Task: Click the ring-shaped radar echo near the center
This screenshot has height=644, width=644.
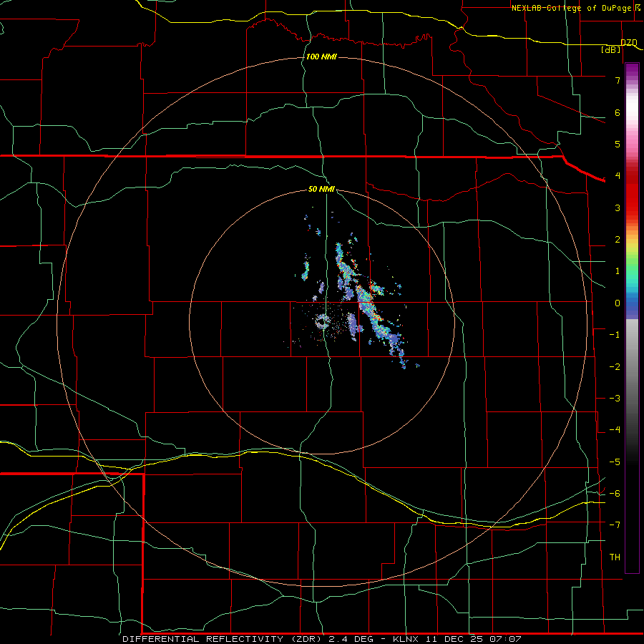Action: click(322, 321)
